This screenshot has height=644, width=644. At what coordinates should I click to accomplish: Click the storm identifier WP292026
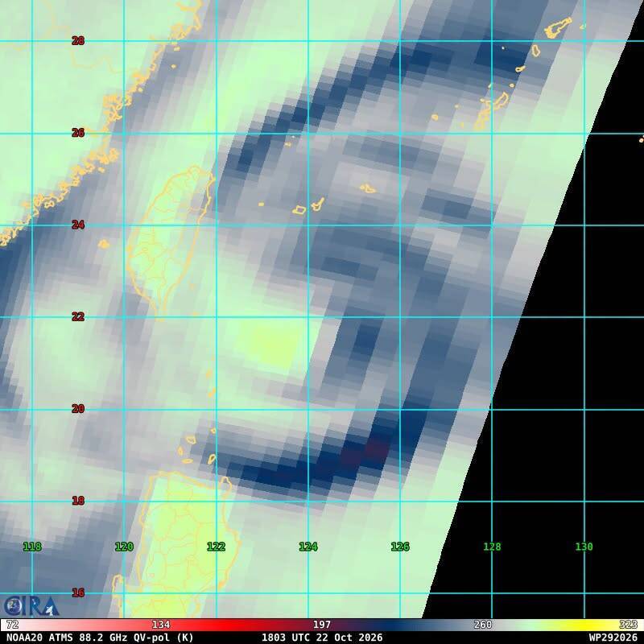pos(613,638)
